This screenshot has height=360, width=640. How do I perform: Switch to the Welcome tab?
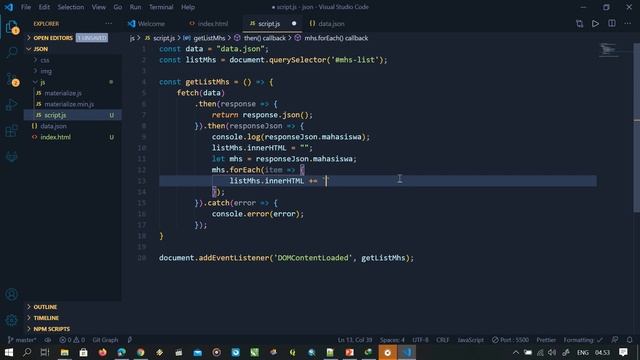tap(147, 24)
